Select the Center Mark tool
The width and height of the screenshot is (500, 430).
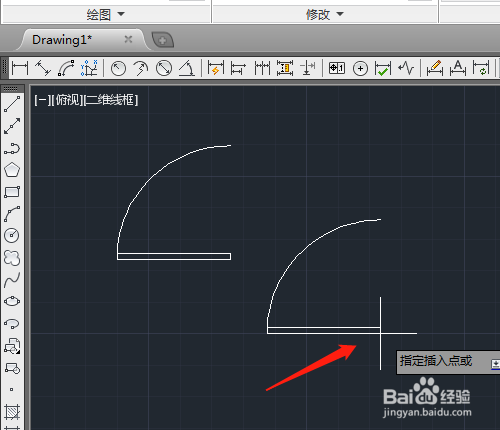[x=360, y=69]
